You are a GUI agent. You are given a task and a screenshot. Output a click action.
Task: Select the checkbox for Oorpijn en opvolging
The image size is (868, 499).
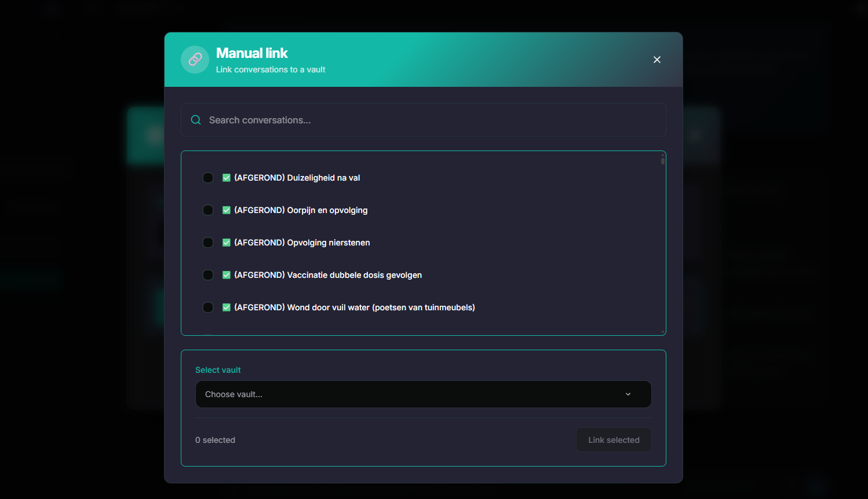pyautogui.click(x=208, y=210)
